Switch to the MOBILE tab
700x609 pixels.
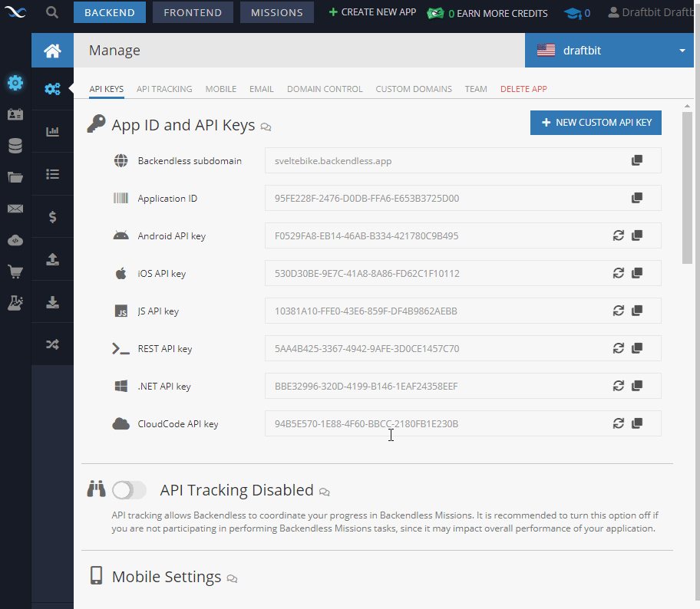(221, 89)
